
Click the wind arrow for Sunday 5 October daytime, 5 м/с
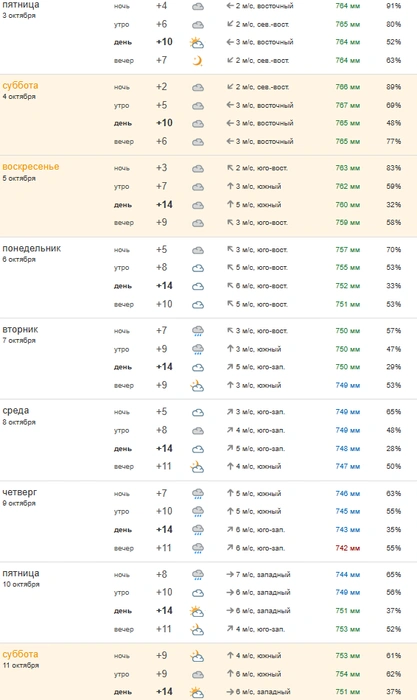(x=230, y=204)
